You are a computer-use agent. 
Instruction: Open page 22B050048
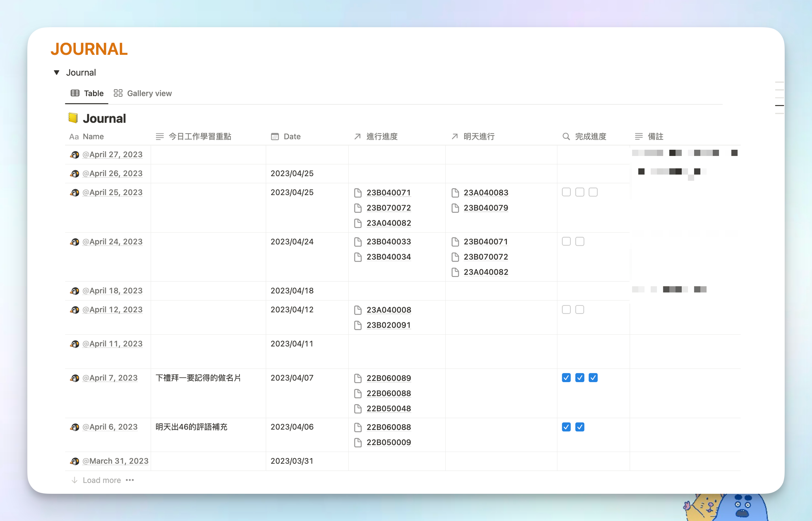pyautogui.click(x=389, y=409)
